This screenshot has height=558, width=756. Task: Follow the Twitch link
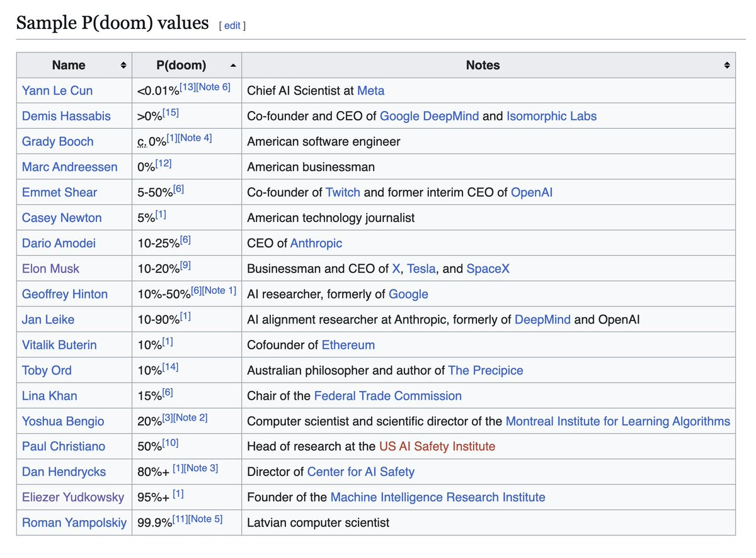point(343,192)
